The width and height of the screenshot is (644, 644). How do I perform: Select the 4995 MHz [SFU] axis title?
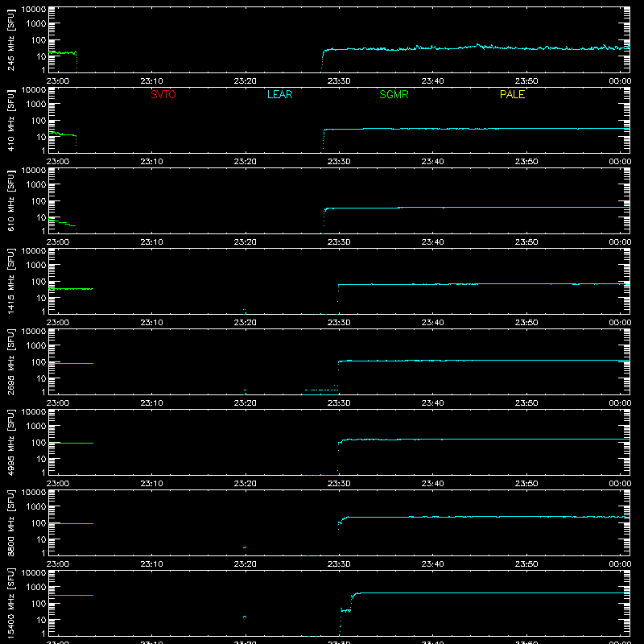[x=10, y=442]
